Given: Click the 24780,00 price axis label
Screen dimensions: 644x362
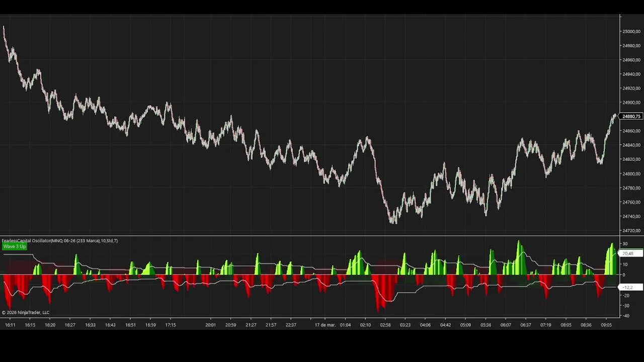Looking at the screenshot, I should coord(631,188).
